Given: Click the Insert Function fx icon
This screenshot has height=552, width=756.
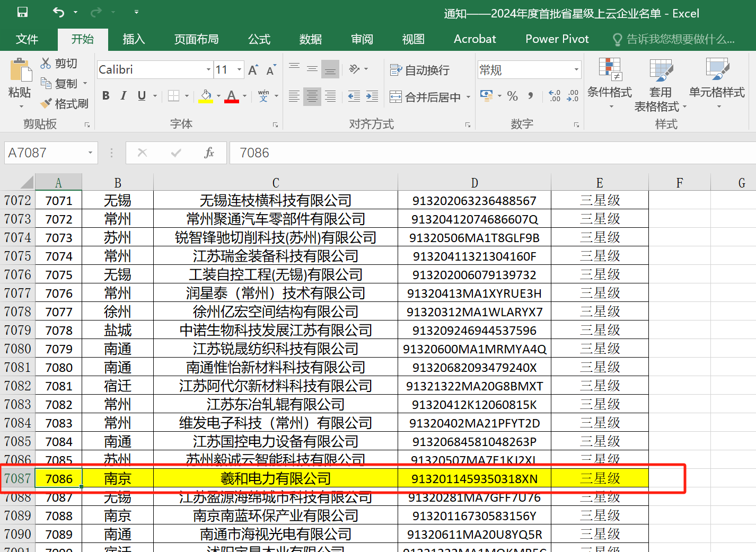Looking at the screenshot, I should pyautogui.click(x=209, y=153).
